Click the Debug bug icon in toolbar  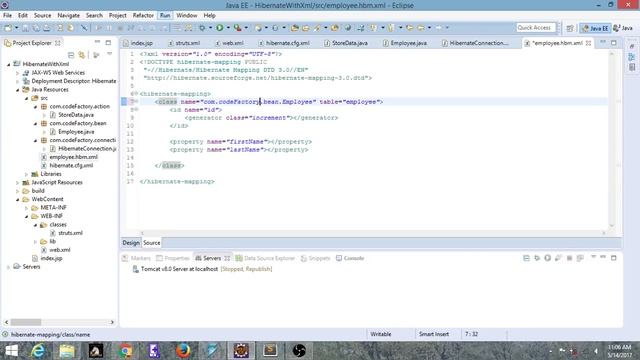click(202, 28)
